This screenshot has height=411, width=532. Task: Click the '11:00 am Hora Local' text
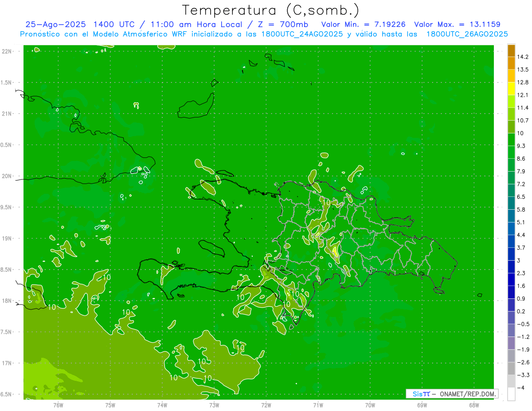coord(196,24)
